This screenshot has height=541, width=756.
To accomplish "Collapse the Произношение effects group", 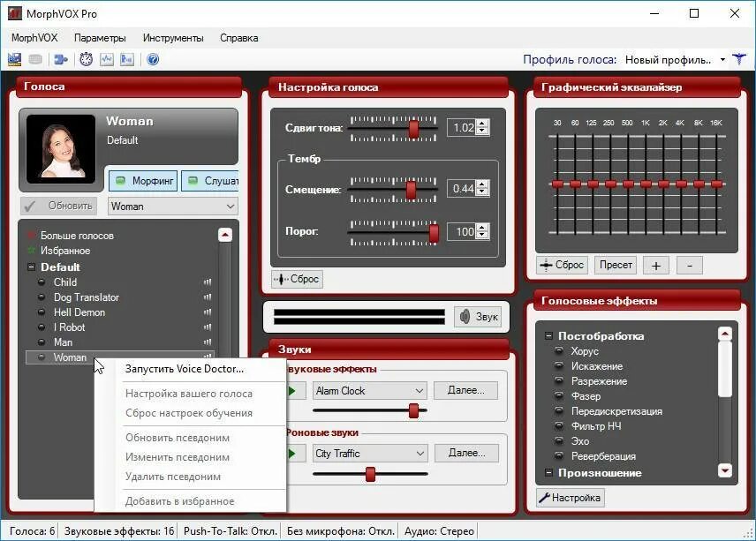I will coord(548,472).
